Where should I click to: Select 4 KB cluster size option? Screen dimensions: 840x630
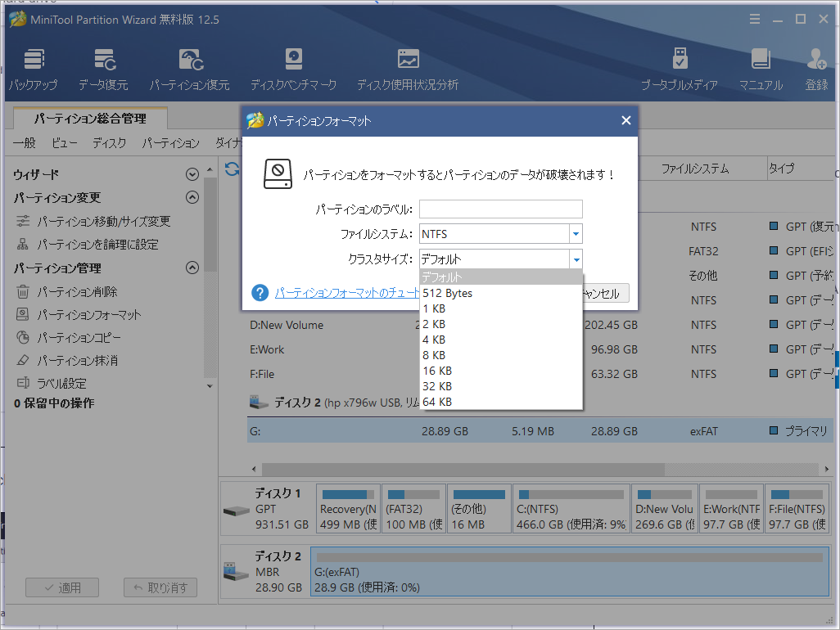(434, 340)
